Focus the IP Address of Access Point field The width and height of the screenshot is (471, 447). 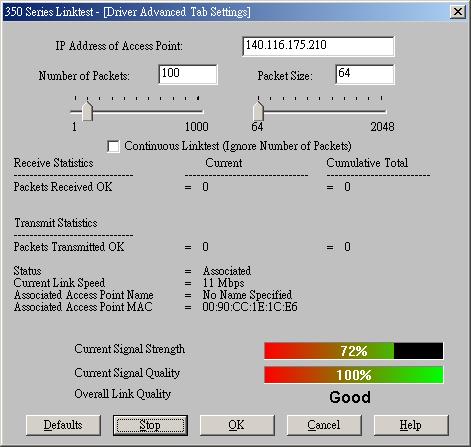pyautogui.click(x=318, y=46)
